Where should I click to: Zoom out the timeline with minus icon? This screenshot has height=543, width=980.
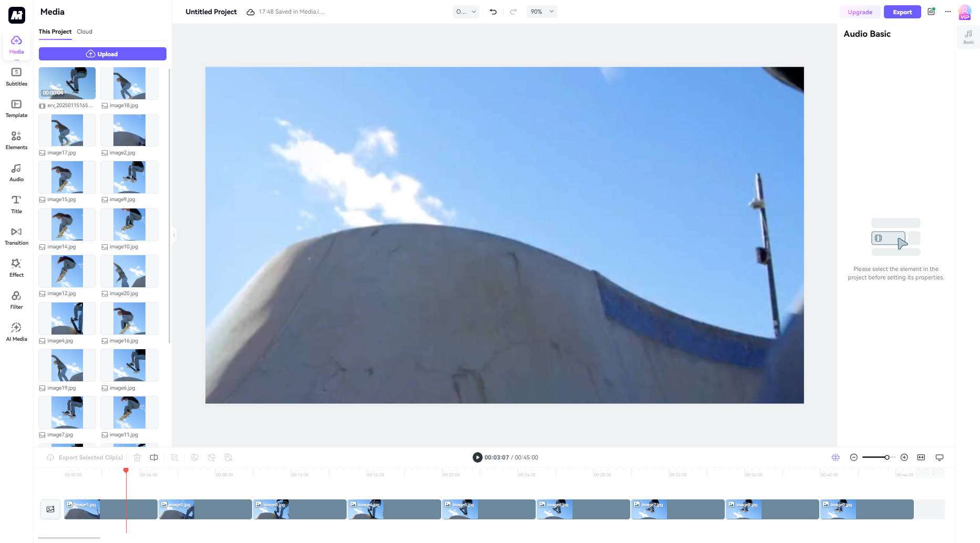click(x=854, y=457)
